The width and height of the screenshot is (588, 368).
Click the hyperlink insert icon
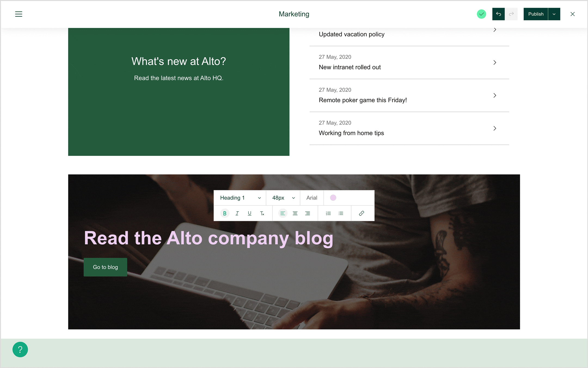pyautogui.click(x=362, y=213)
